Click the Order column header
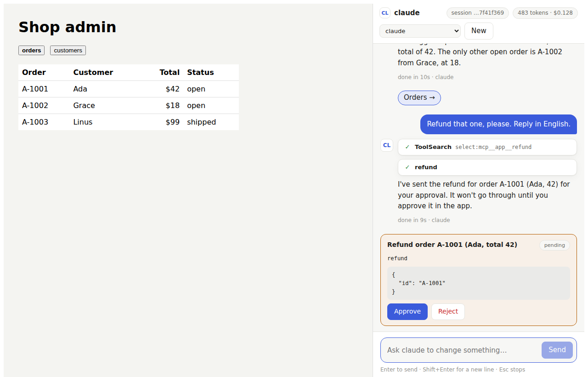 [34, 73]
